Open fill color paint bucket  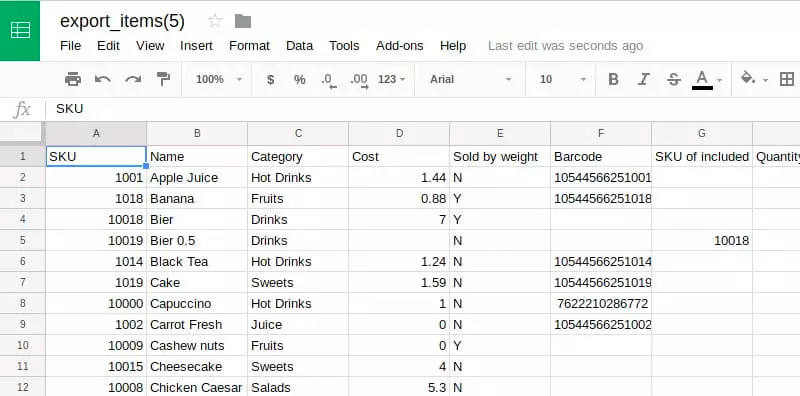747,79
